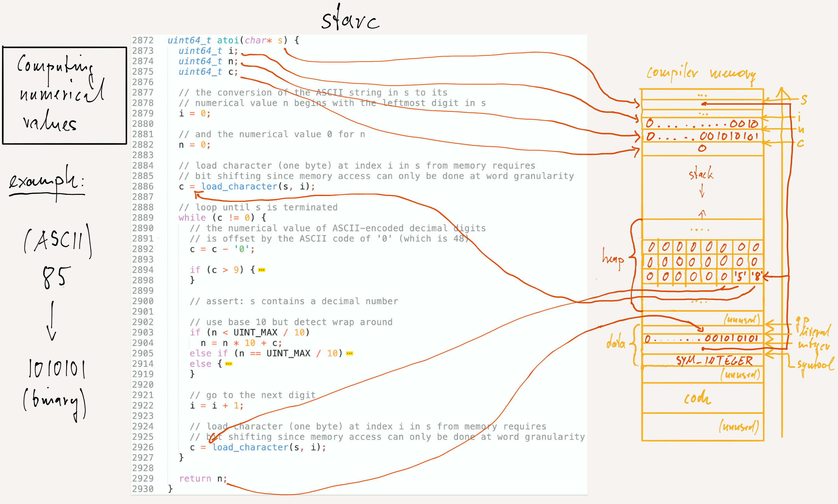Expand folded else block on line 2914
The width and height of the screenshot is (838, 504).
click(x=229, y=364)
